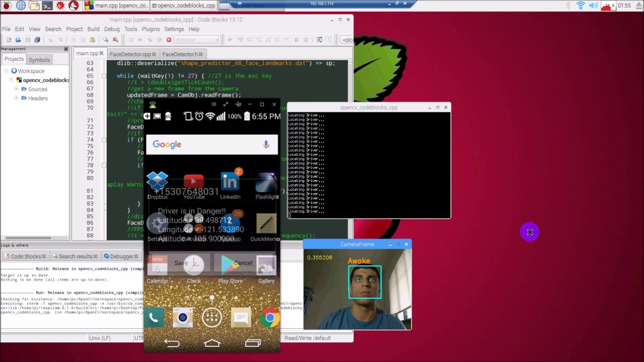Open the Debug menu
Image resolution: width=644 pixels, height=362 pixels.
112,29
